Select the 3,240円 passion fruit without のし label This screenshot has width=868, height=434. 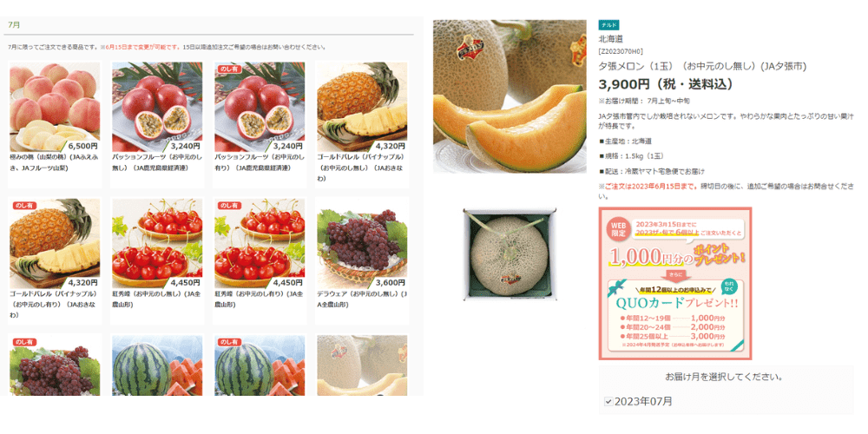[157, 107]
